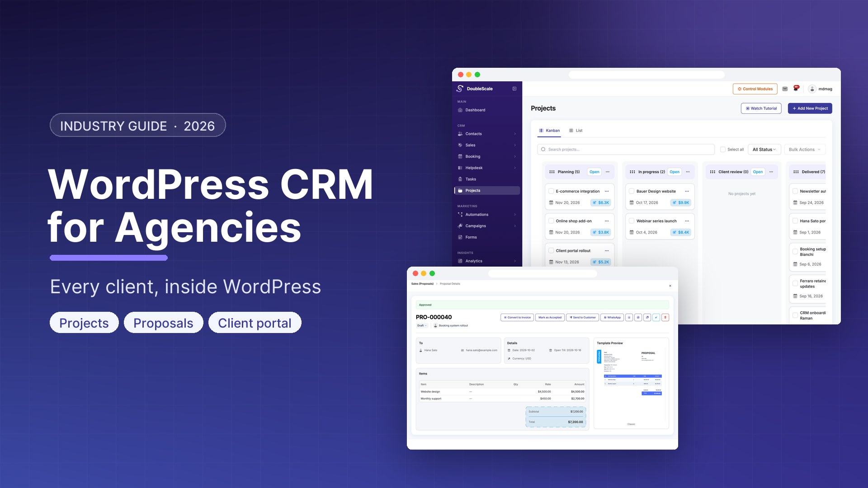868x488 pixels.
Task: Check the E-commerce integration project checkbox
Action: [x=551, y=191]
